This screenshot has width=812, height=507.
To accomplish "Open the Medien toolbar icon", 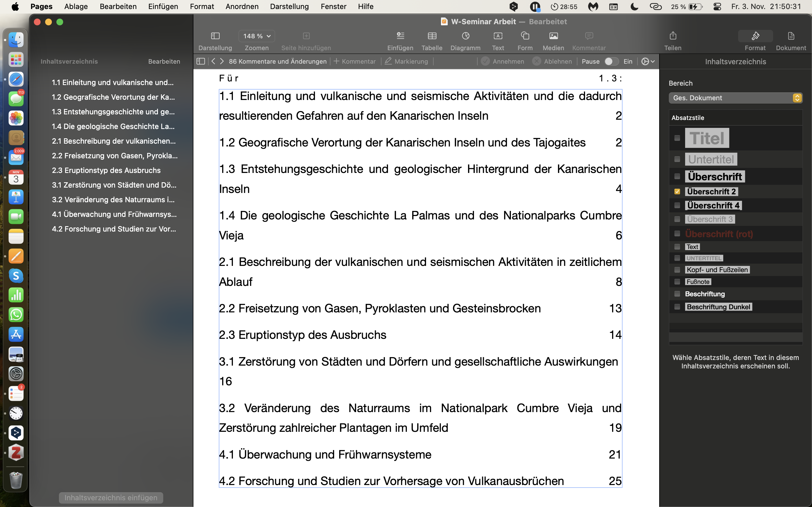I will [x=553, y=36].
